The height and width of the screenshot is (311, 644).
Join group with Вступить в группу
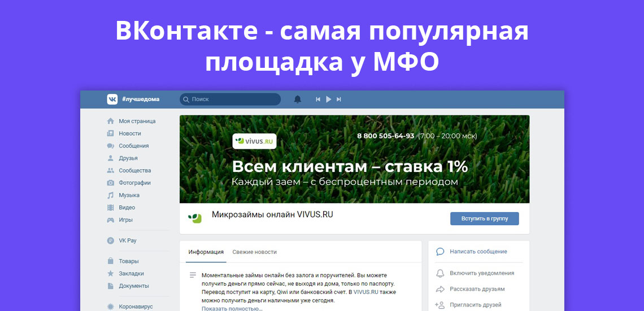click(x=485, y=218)
